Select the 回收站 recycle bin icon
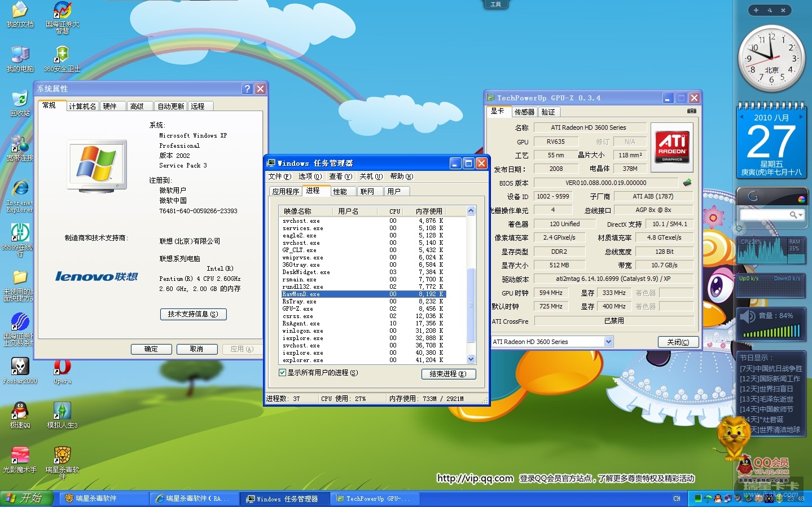This screenshot has height=507, width=812. (20, 103)
